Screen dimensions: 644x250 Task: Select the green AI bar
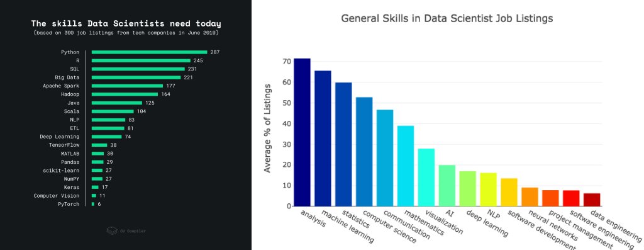pyautogui.click(x=447, y=185)
